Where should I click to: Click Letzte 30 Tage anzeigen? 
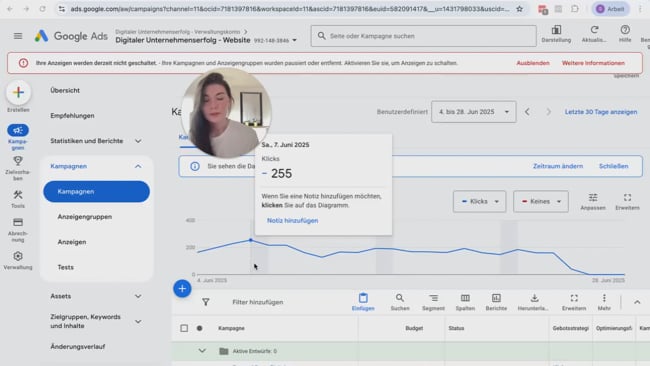click(601, 112)
